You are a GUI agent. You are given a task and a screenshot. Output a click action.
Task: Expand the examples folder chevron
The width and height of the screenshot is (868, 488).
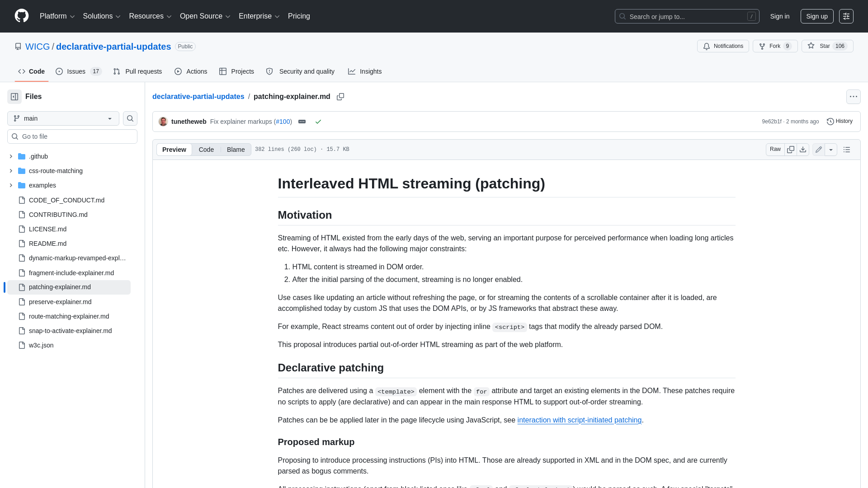pyautogui.click(x=11, y=185)
